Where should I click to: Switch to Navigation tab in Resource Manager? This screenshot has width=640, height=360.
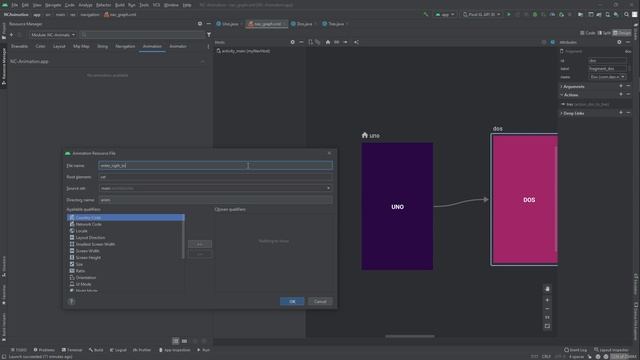click(x=125, y=46)
